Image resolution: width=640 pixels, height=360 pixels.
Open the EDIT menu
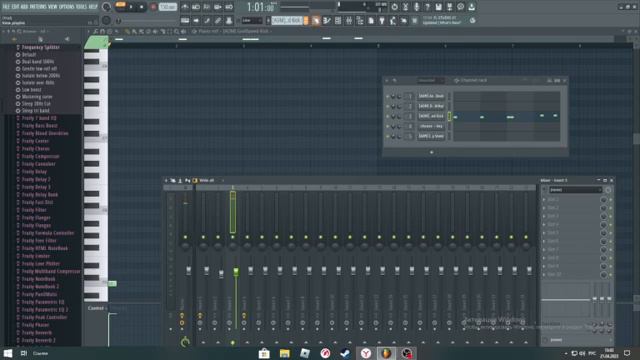click(16, 7)
